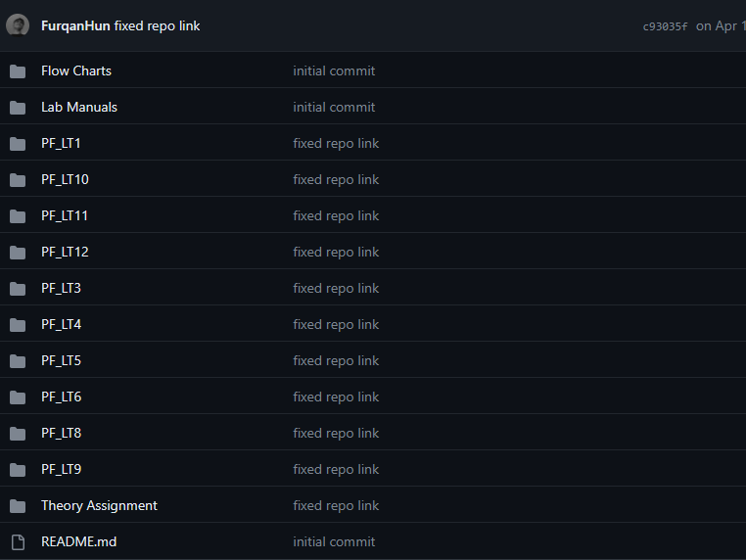Open the PF_LT11 folder
Image resolution: width=746 pixels, height=560 pixels.
click(x=65, y=215)
